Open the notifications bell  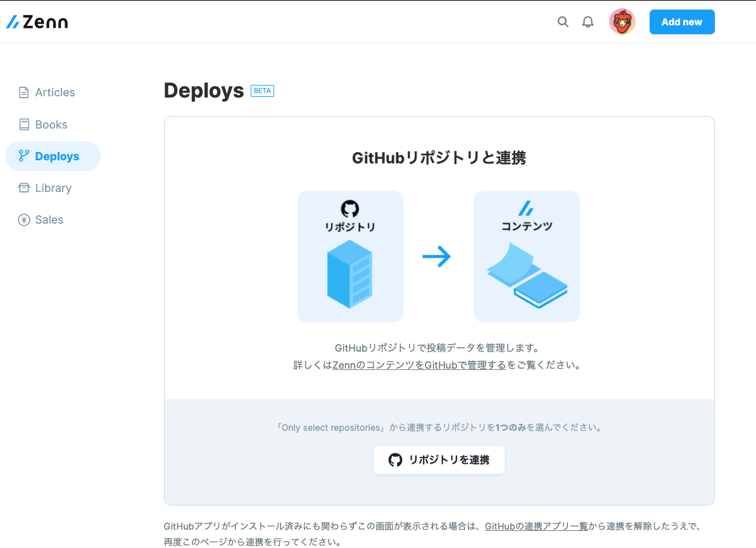pyautogui.click(x=588, y=22)
